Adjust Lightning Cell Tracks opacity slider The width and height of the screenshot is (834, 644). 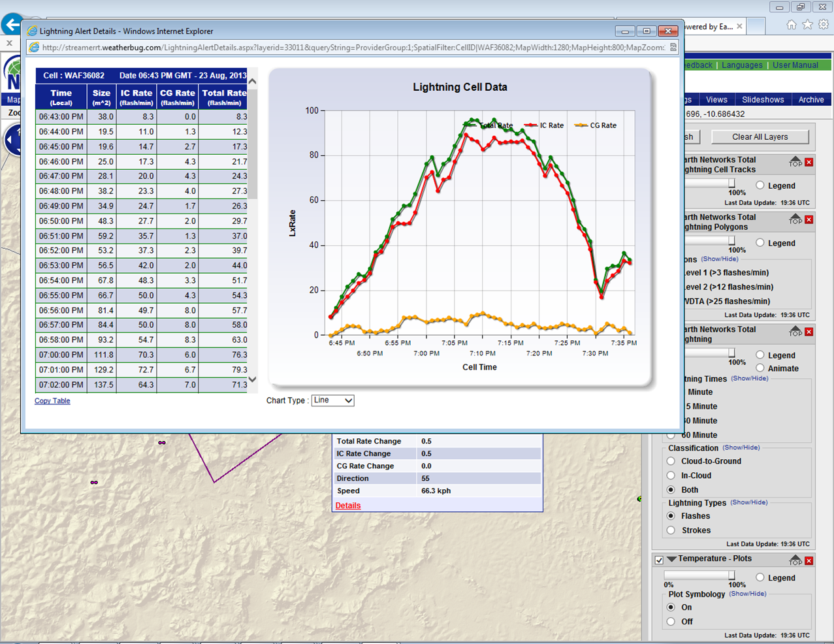731,184
